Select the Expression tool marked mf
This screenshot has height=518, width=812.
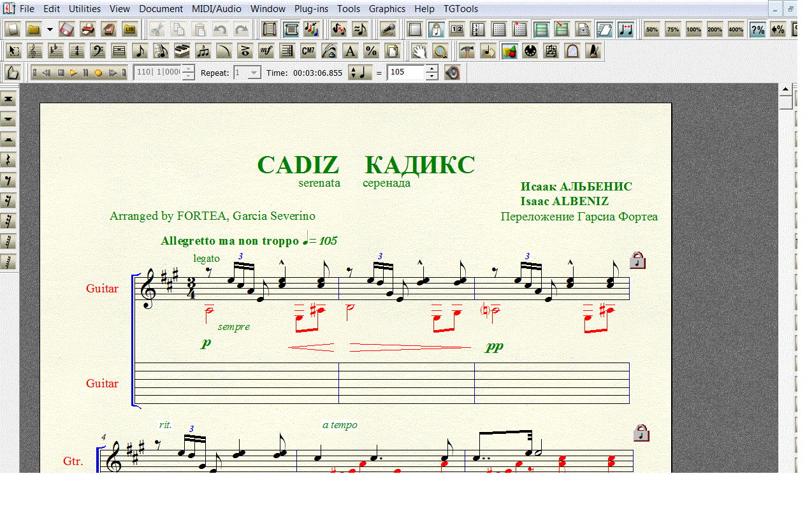coord(266,51)
